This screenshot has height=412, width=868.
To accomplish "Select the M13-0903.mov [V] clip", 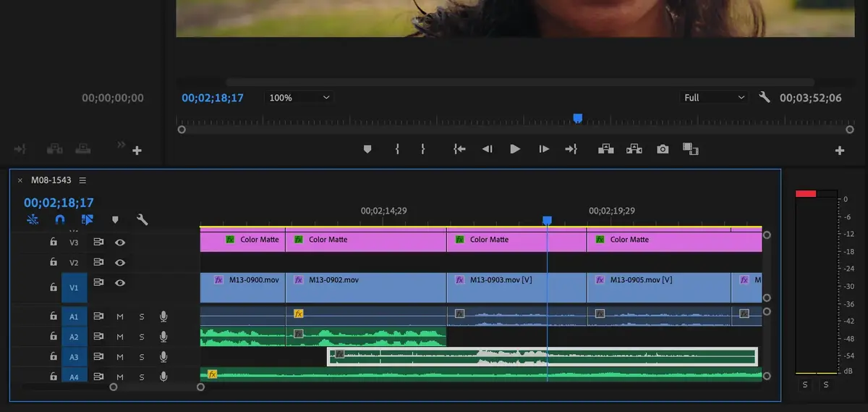I will pyautogui.click(x=516, y=287).
